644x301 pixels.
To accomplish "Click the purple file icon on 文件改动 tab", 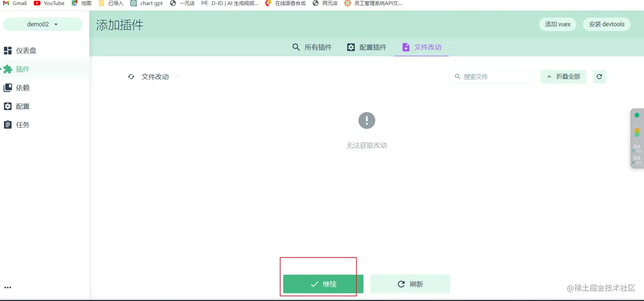I will (x=405, y=47).
